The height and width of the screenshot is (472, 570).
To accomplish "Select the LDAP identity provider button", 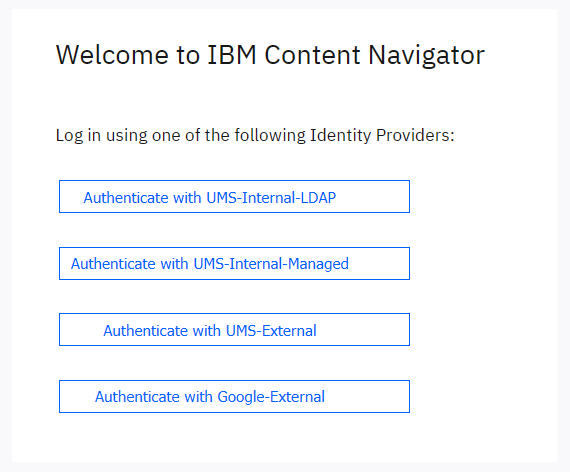I will coord(234,197).
